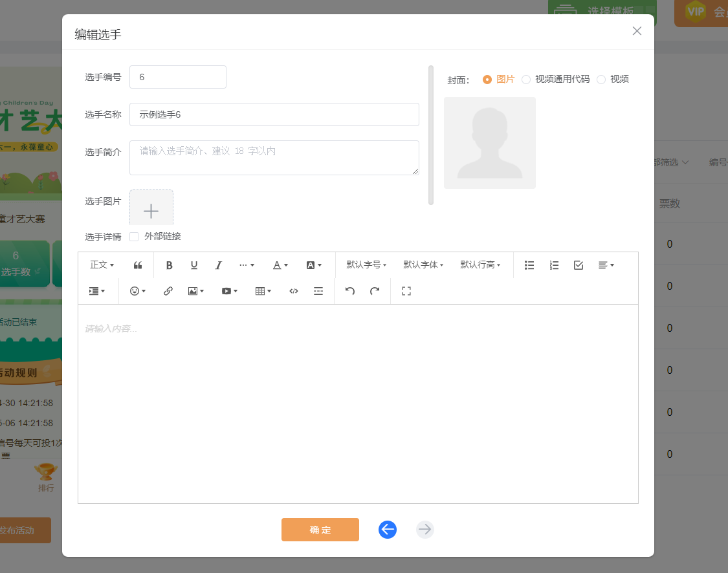Open the 默认字体 font family dropdown
This screenshot has height=573, width=728.
coord(423,265)
